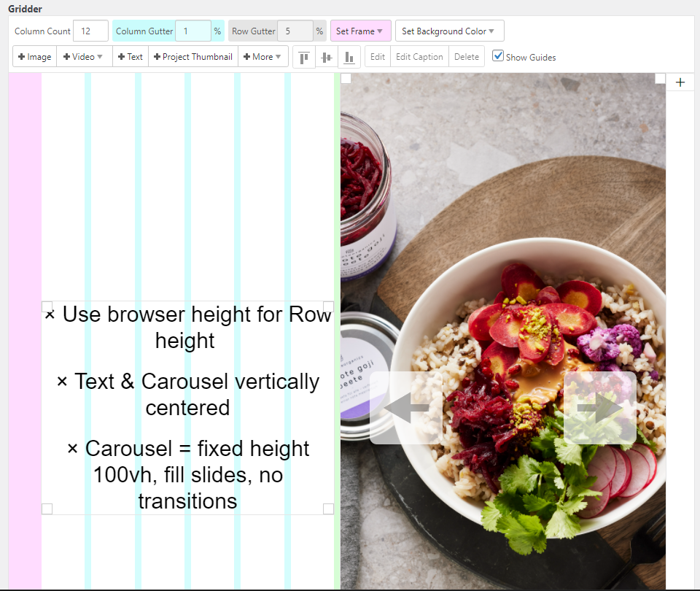700x591 pixels.
Task: Click the Edit button
Action: coord(377,57)
